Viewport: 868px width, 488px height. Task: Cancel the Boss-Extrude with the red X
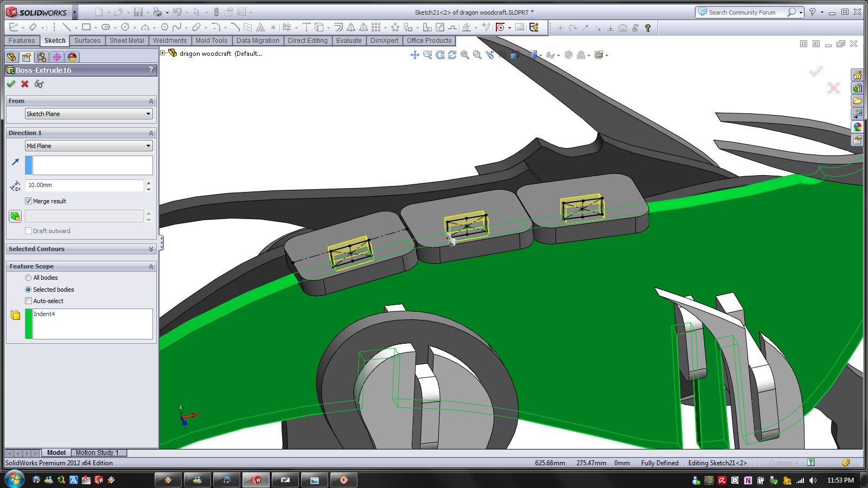click(25, 84)
